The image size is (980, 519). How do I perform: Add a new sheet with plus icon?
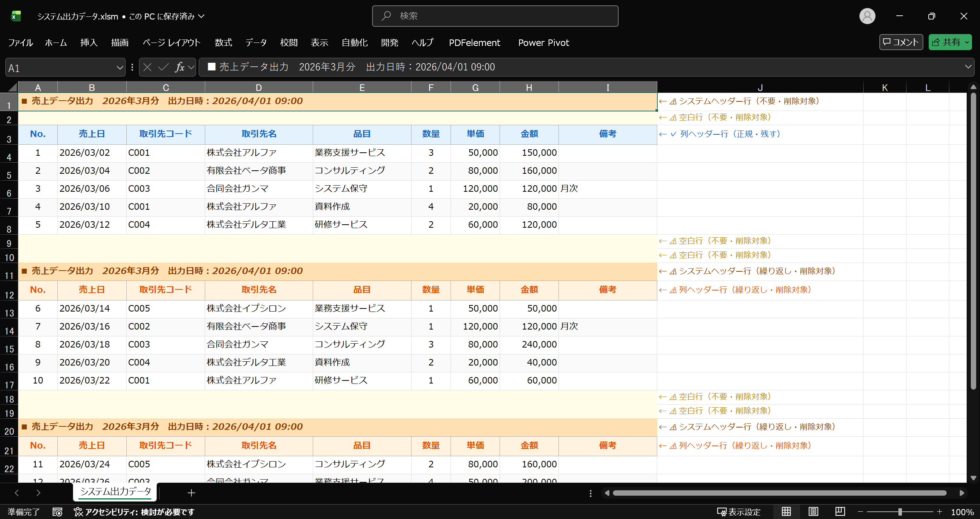click(x=191, y=493)
